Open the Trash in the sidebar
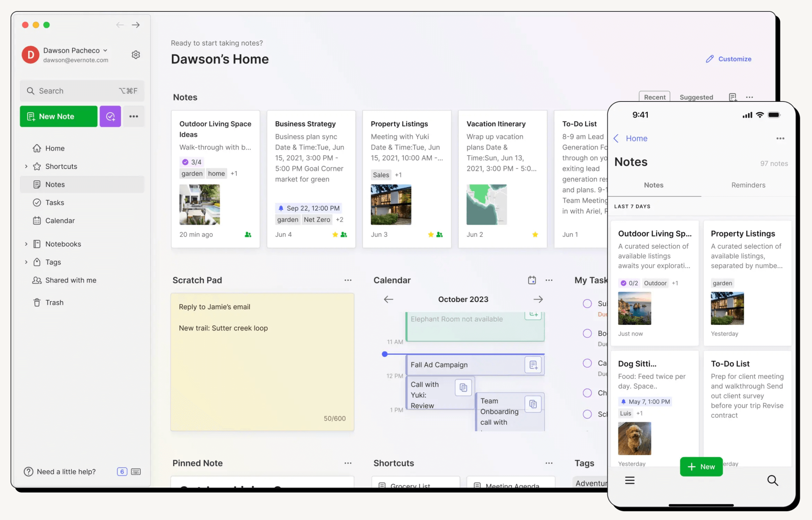Image resolution: width=812 pixels, height=520 pixels. pos(54,302)
